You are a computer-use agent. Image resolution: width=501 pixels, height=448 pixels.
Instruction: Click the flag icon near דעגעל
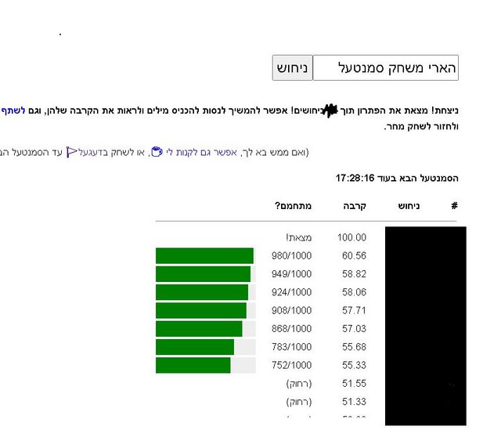71,152
